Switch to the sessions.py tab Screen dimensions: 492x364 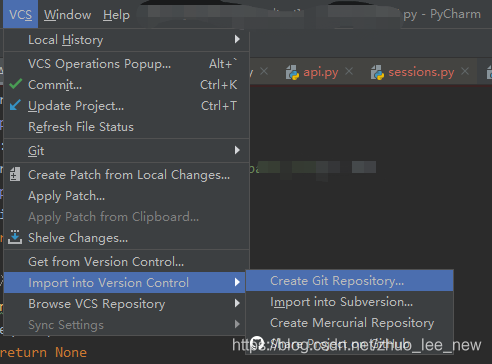(x=421, y=72)
